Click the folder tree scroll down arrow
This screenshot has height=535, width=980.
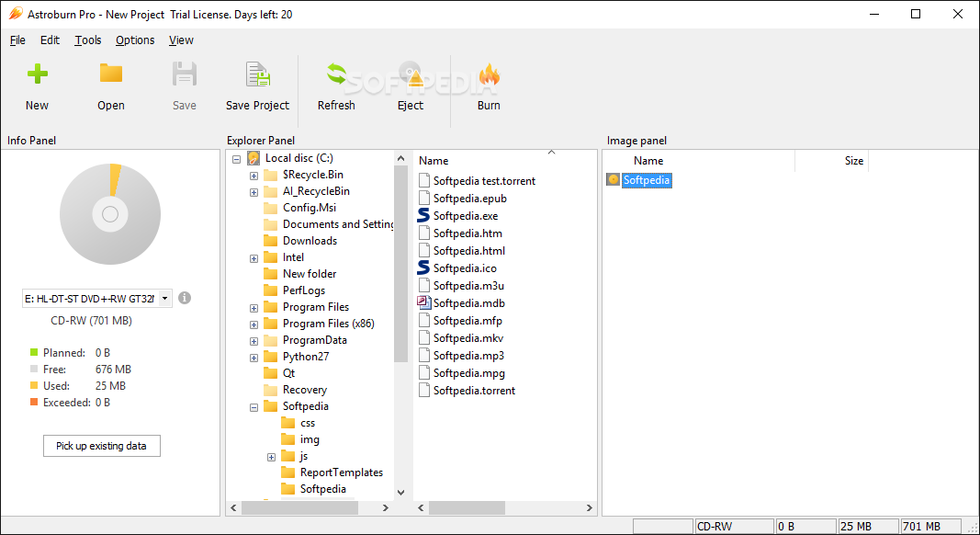(400, 493)
